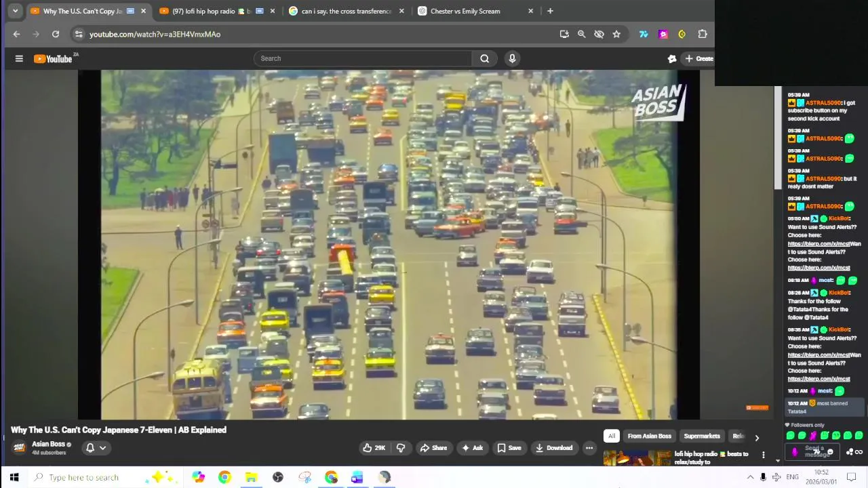Image resolution: width=868 pixels, height=488 pixels.
Task: Open the Windows notification center icon
Action: click(x=852, y=477)
